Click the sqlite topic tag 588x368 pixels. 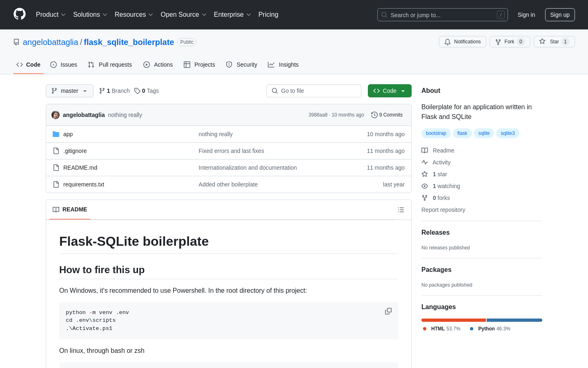tap(484, 133)
